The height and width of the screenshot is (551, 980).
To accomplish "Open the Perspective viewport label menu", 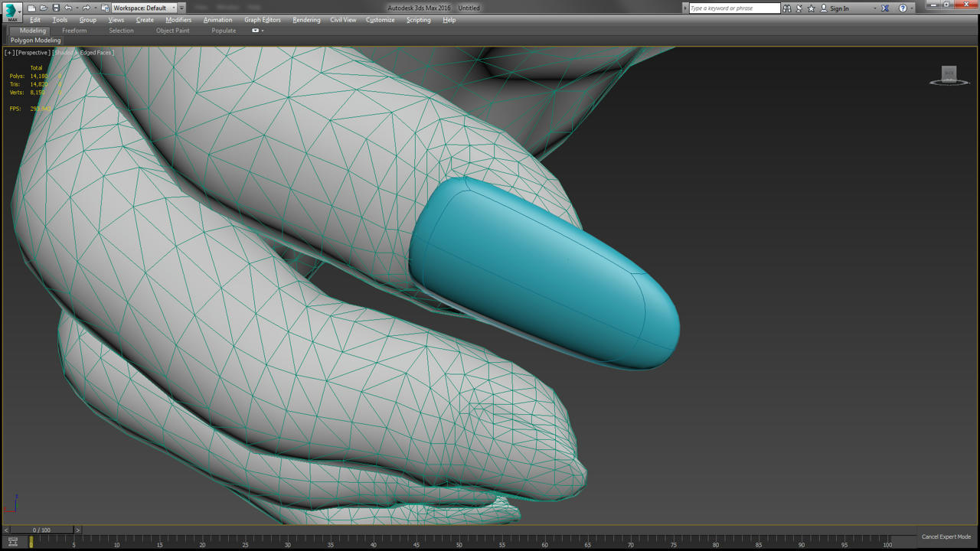I will click(34, 53).
